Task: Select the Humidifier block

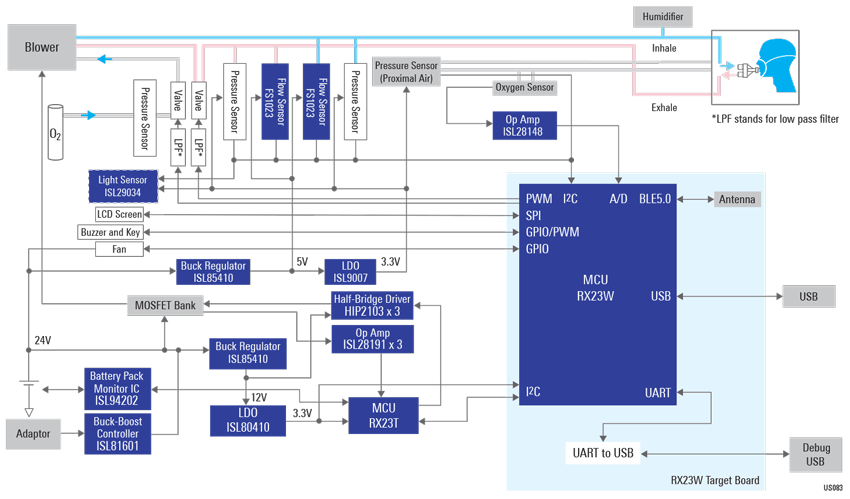Action: (x=662, y=17)
